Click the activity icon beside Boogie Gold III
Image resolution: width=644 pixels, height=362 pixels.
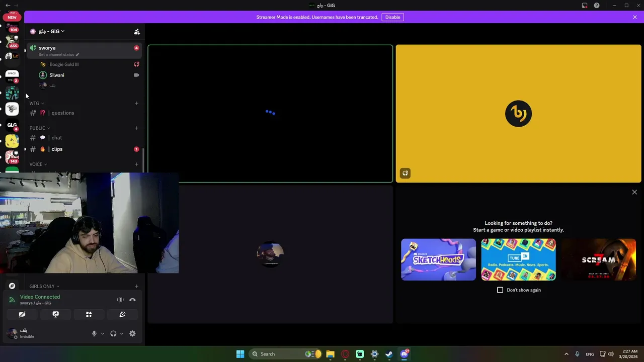[136, 64]
